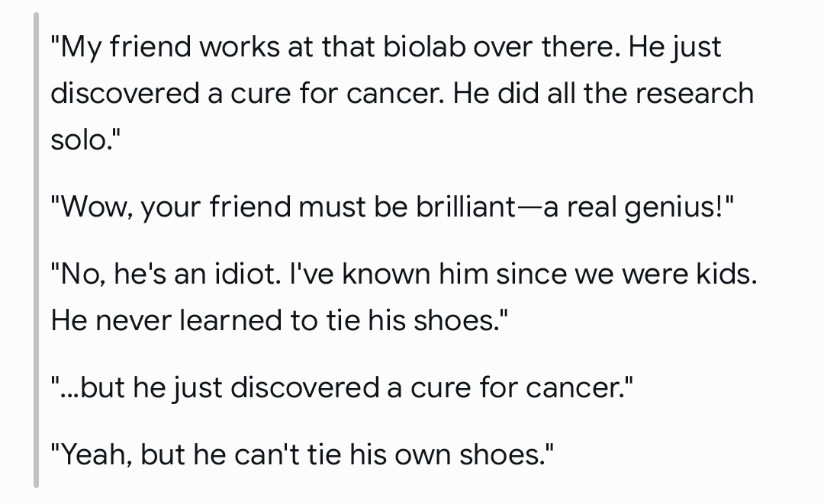This screenshot has height=504, width=824.
Task: Click "discovered" in the fourth paragraph
Action: [304, 387]
